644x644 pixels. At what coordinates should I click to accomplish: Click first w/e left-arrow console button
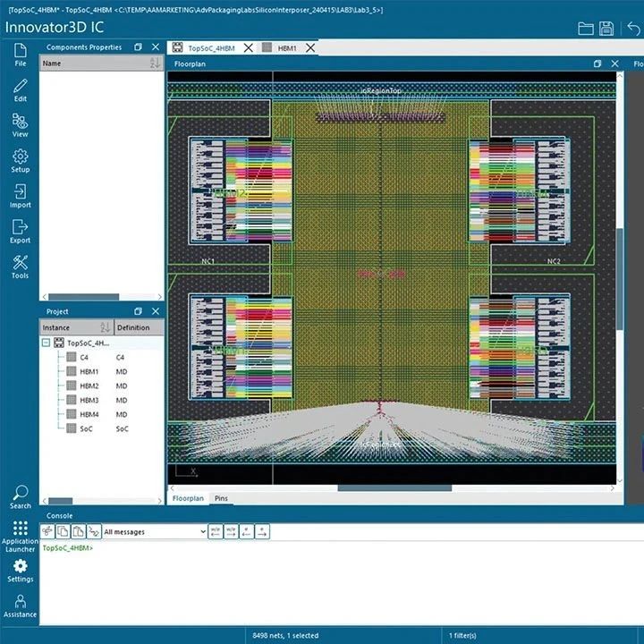(x=216, y=531)
